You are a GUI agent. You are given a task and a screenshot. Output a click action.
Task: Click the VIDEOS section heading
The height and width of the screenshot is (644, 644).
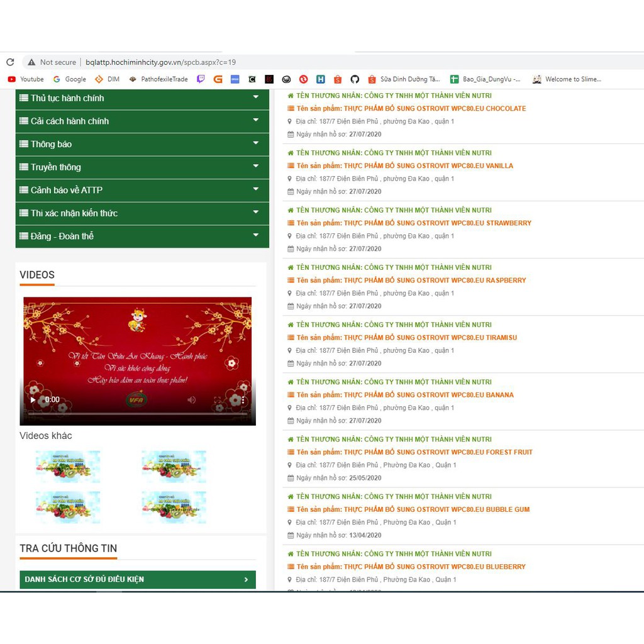[37, 275]
